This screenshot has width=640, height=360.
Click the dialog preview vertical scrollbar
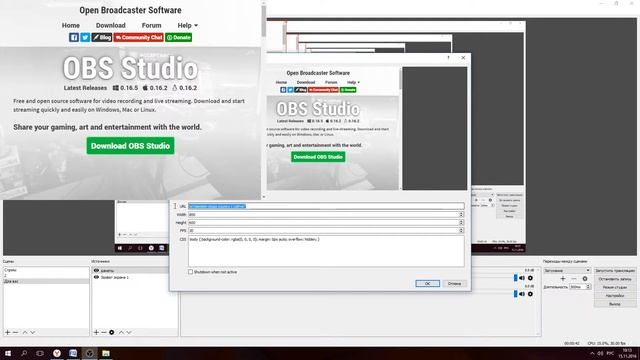coord(401,129)
